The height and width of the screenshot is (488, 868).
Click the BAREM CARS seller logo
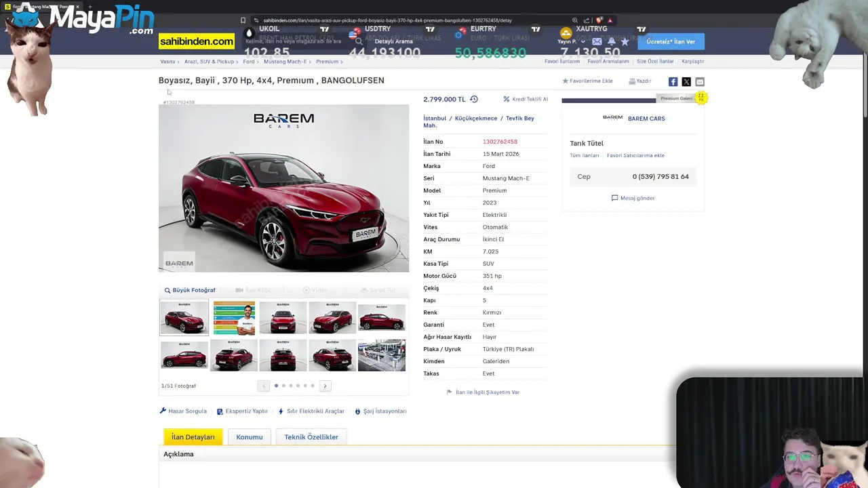coord(612,118)
